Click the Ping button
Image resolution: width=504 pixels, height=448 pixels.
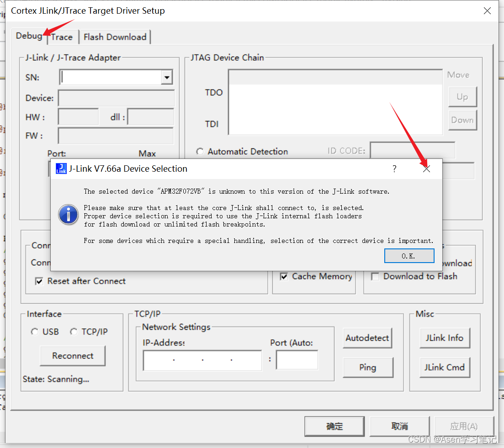368,367
